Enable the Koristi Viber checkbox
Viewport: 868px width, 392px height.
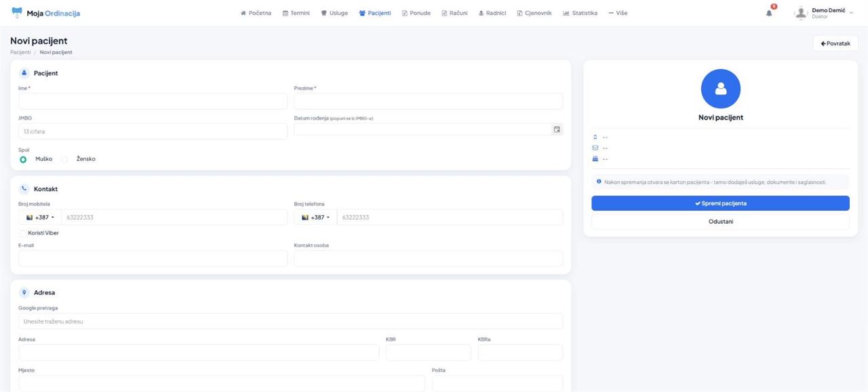[x=23, y=233]
